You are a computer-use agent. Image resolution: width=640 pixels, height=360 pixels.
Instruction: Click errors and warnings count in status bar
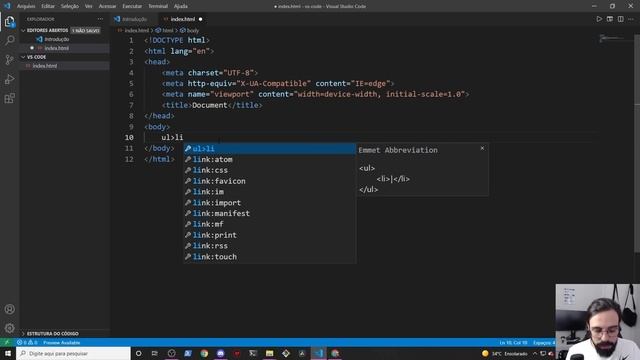point(27,342)
